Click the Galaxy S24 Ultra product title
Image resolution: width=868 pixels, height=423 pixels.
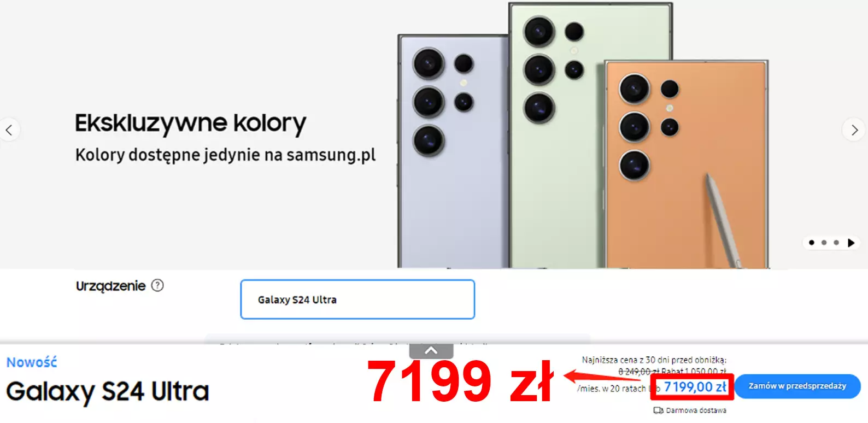coord(108,392)
